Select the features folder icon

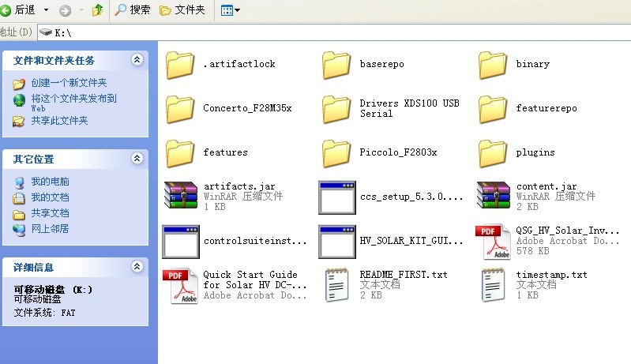click(180, 153)
